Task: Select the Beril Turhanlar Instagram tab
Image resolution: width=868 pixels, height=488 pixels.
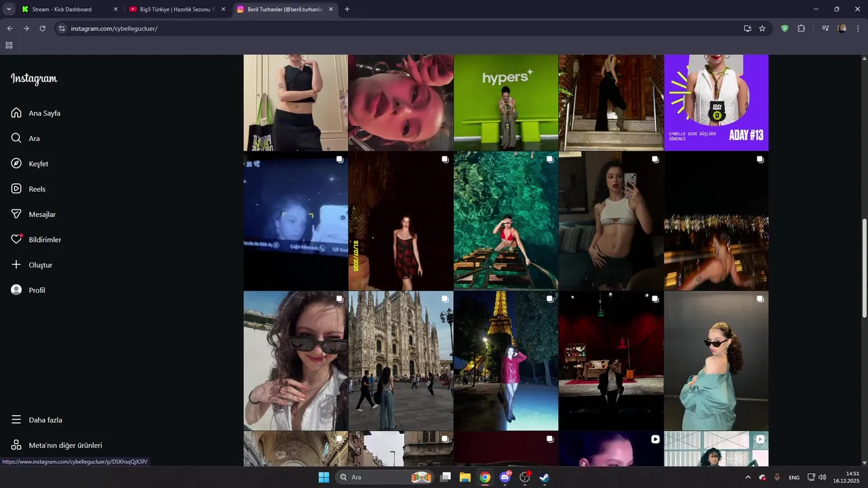Action: pyautogui.click(x=284, y=9)
